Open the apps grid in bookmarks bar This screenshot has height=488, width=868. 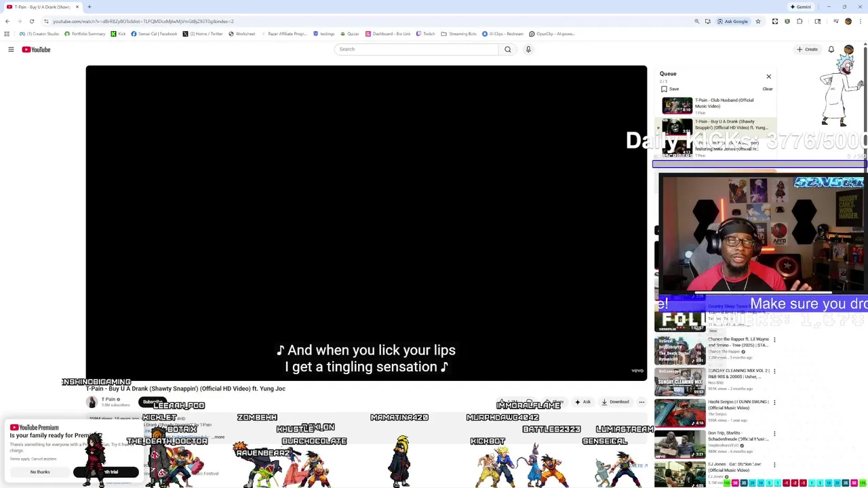[x=7, y=34]
